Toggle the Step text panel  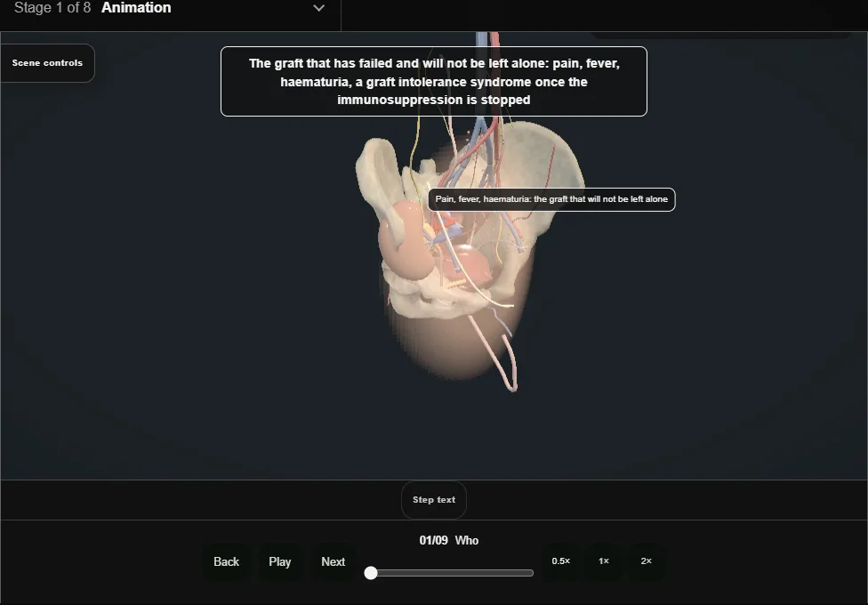[x=434, y=500]
